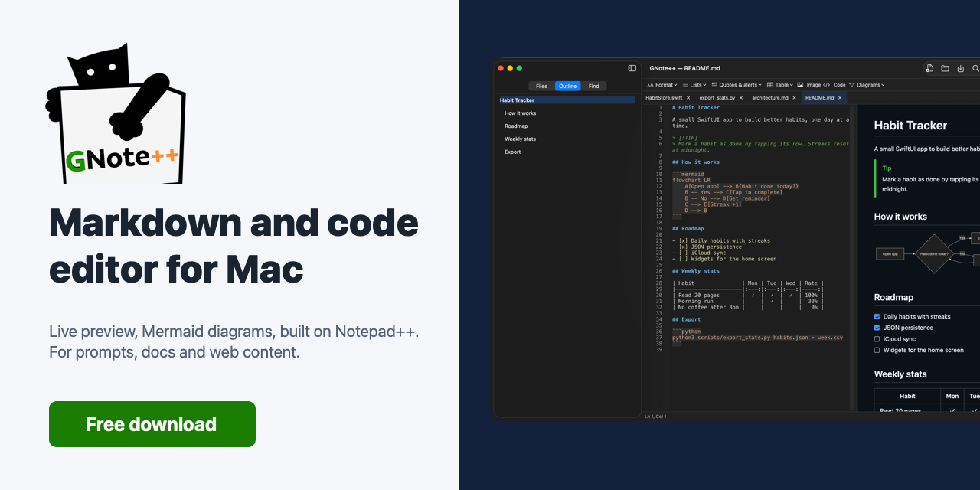Click the Open app node in diagram preview
Viewport: 980px width, 490px height.
tap(890, 253)
